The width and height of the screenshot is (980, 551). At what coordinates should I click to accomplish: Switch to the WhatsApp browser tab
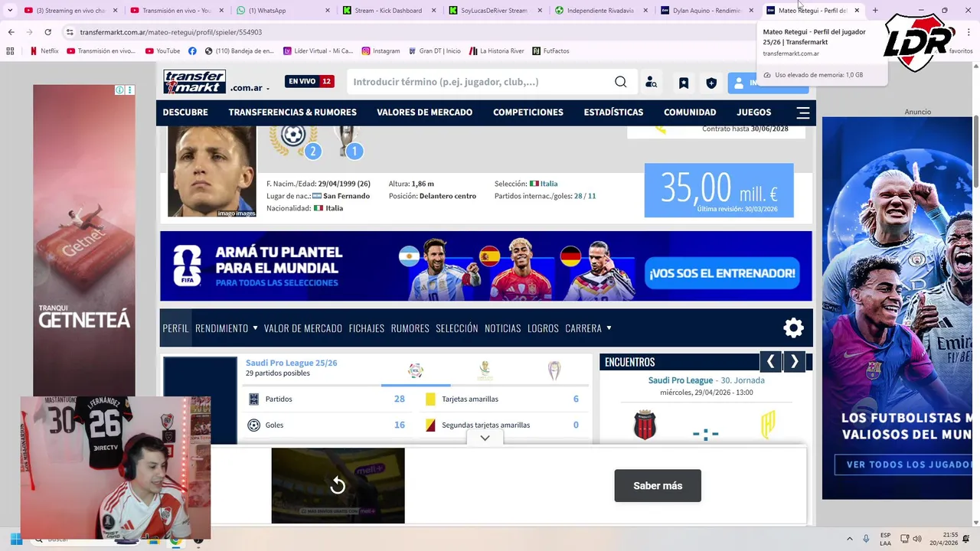point(282,11)
